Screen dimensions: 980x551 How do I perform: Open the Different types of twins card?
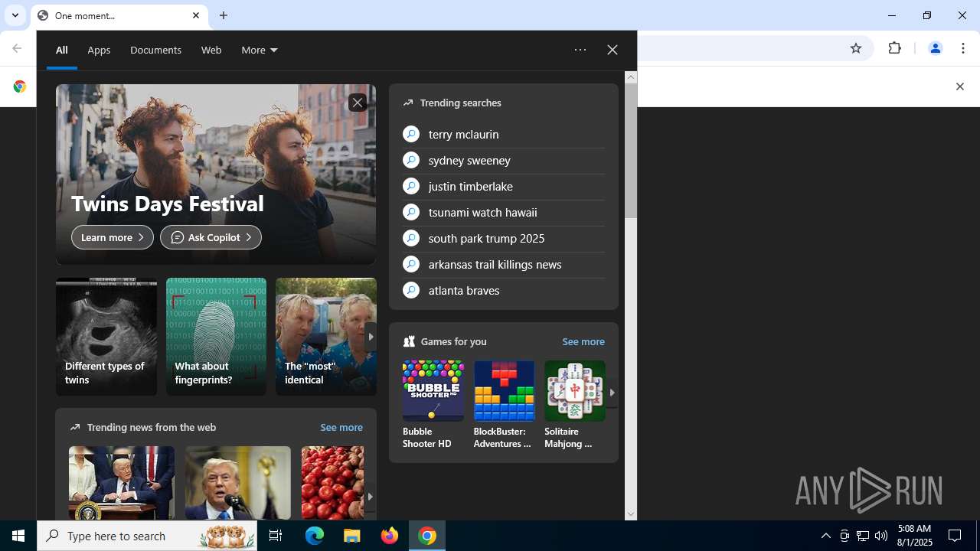pos(106,337)
